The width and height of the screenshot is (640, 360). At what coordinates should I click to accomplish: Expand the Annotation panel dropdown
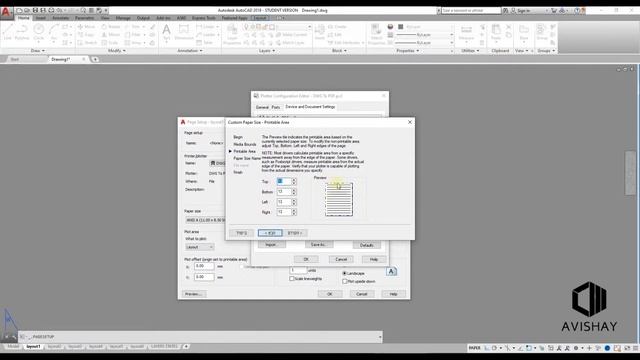click(190, 51)
